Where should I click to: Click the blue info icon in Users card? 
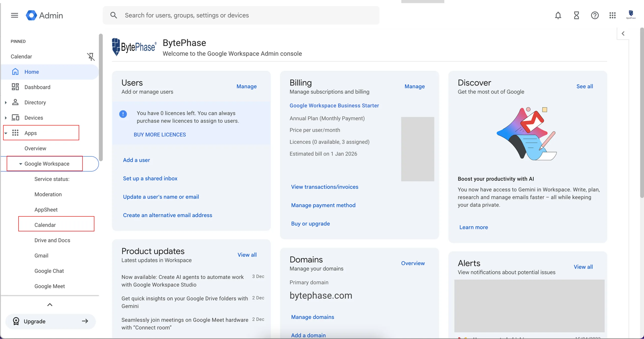(123, 114)
